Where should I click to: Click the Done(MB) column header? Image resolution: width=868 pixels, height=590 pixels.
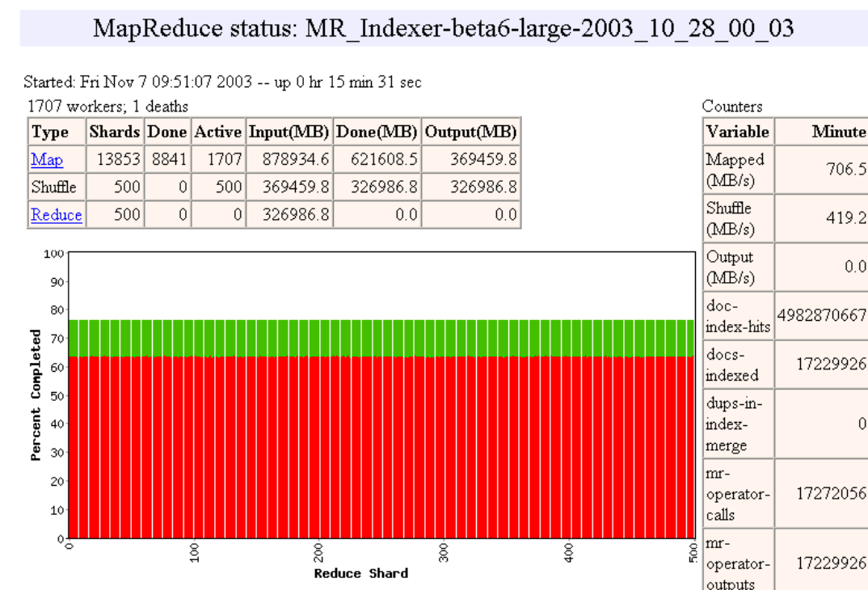coord(377,132)
